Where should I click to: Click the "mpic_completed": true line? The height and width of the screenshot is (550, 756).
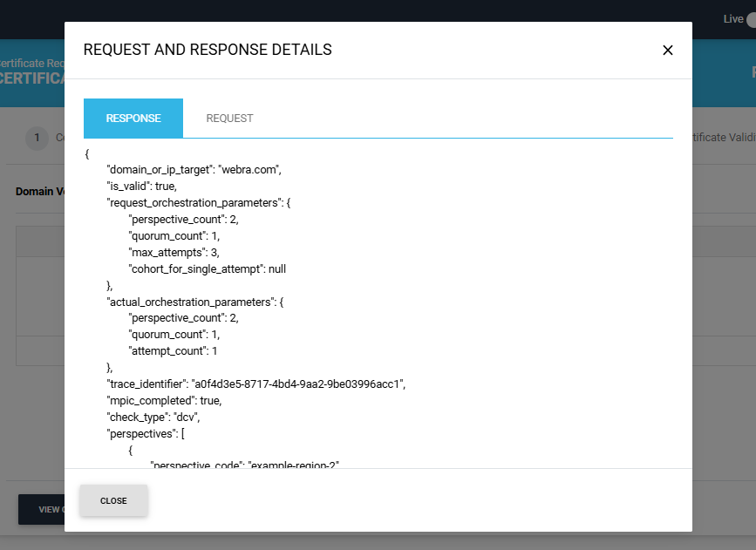(x=164, y=401)
